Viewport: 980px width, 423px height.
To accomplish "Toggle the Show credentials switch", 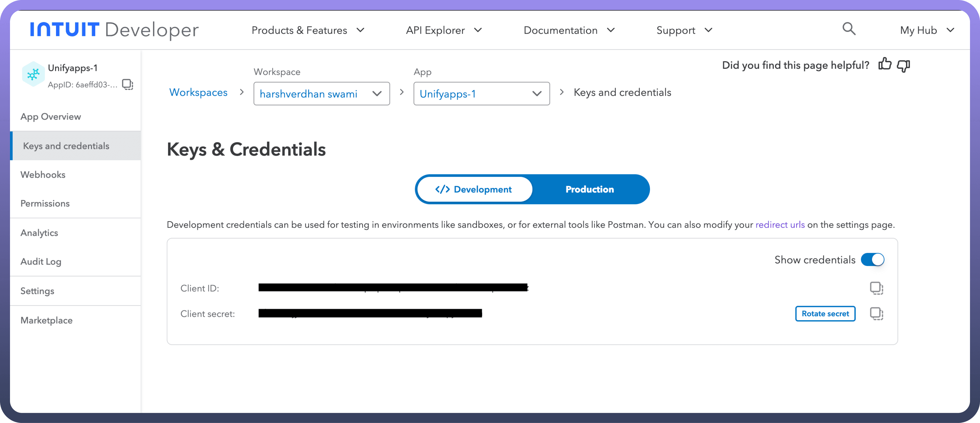I will point(872,259).
